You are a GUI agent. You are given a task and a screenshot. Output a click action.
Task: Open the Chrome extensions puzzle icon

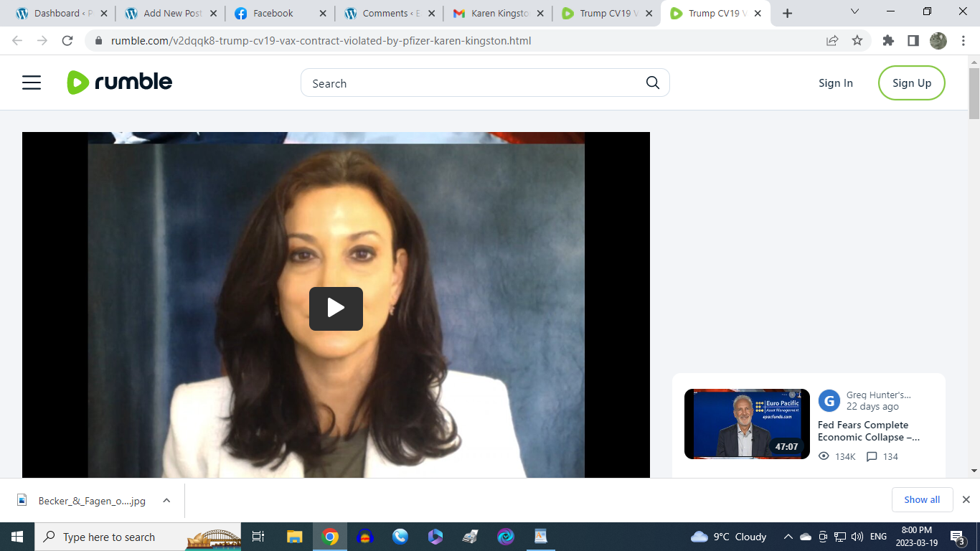tap(888, 41)
